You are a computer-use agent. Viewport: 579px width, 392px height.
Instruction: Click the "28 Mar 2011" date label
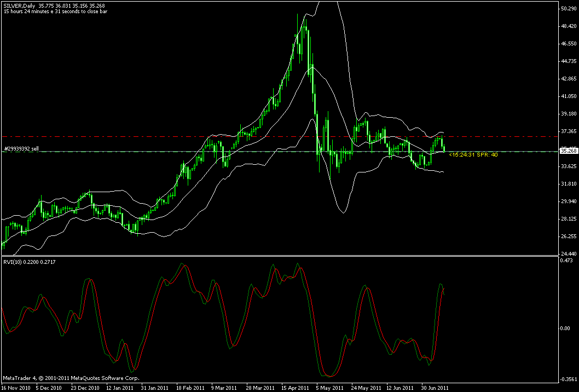260,388
